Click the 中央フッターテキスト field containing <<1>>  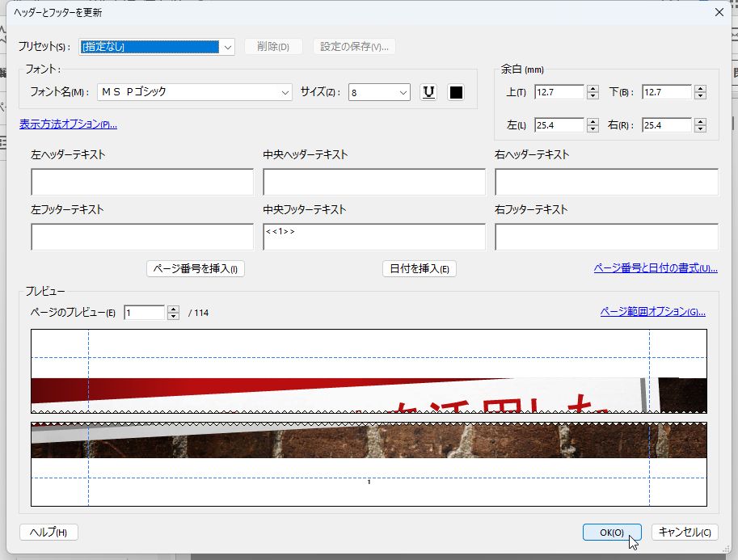[x=373, y=237]
